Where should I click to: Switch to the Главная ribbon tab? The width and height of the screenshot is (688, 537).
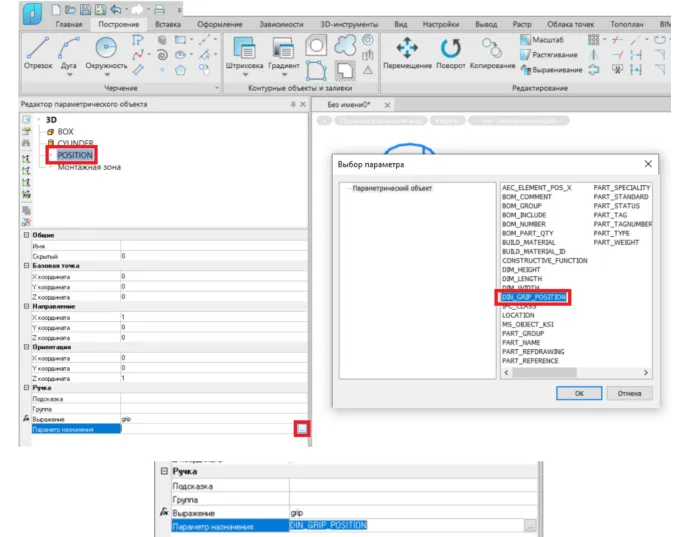pyautogui.click(x=69, y=24)
